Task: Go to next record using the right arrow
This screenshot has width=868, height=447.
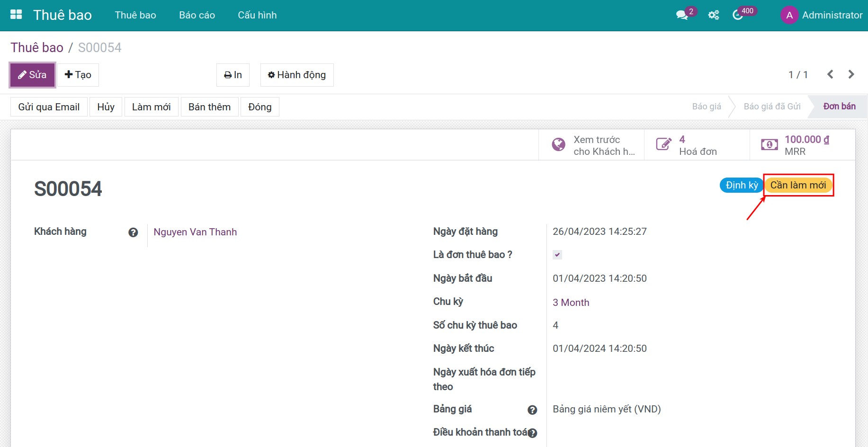Action: 851,74
